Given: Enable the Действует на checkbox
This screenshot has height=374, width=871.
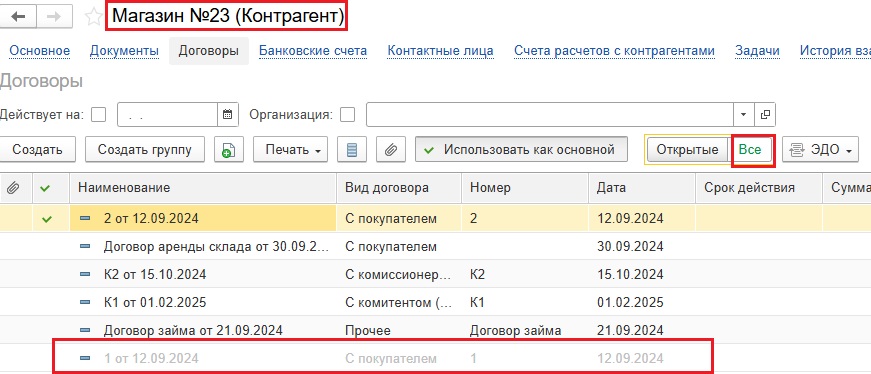Looking at the screenshot, I should click(98, 114).
